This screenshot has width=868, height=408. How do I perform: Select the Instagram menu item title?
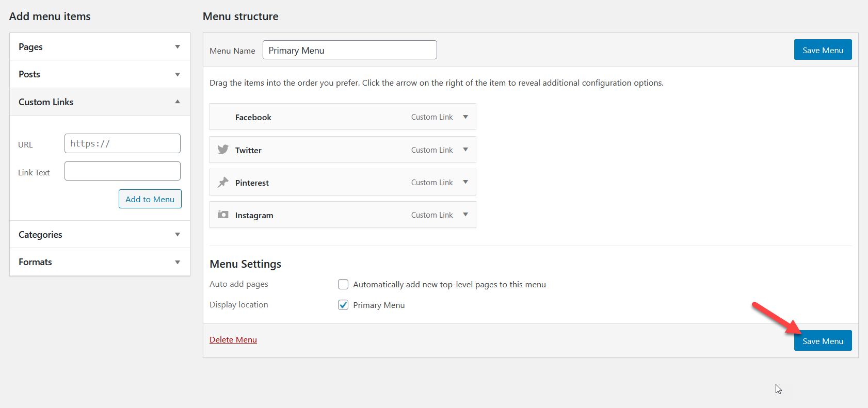(x=254, y=215)
